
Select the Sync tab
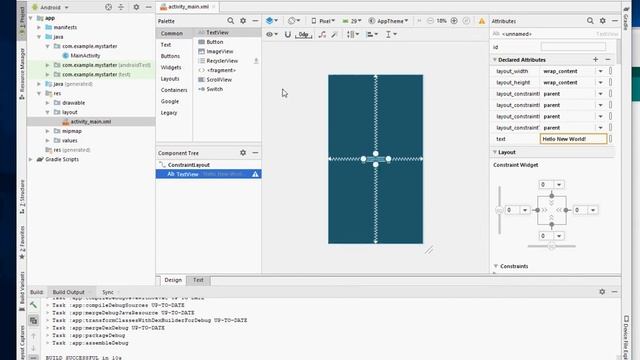point(108,292)
